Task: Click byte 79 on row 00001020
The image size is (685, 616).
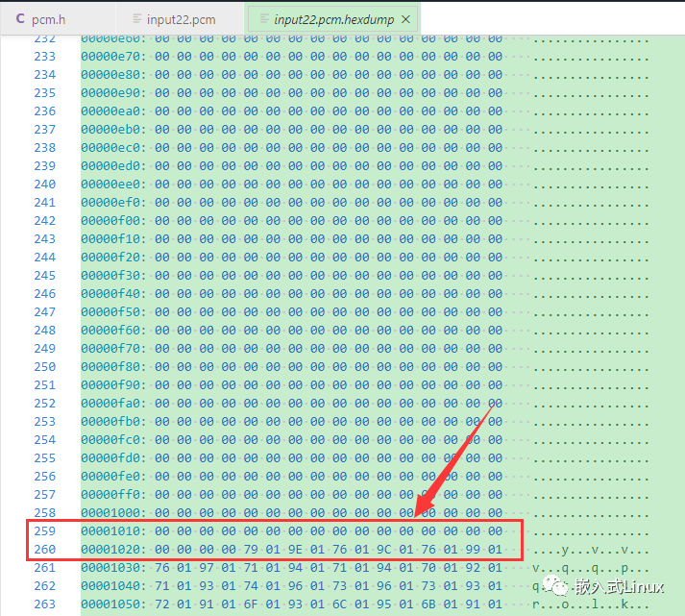Action: (x=251, y=550)
